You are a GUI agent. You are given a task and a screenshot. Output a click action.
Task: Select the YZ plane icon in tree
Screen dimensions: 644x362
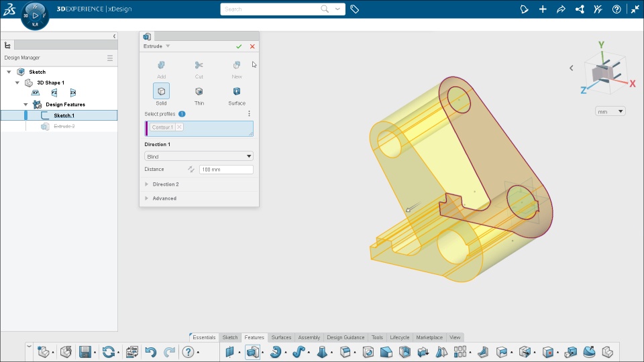pyautogui.click(x=54, y=93)
